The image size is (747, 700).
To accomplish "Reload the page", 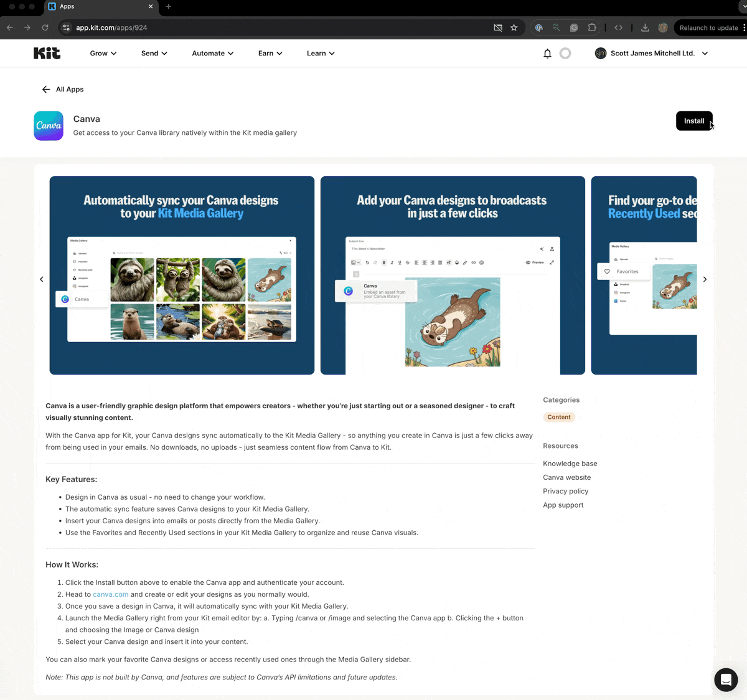I will click(x=45, y=28).
